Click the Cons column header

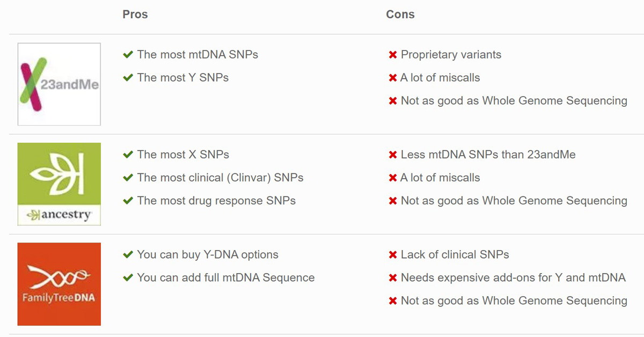(400, 14)
